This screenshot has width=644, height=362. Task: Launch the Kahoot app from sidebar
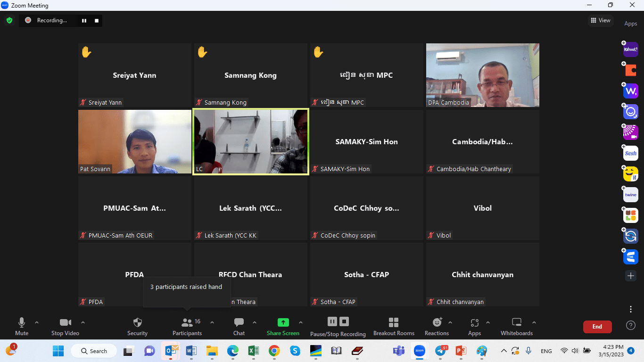pos(630,49)
